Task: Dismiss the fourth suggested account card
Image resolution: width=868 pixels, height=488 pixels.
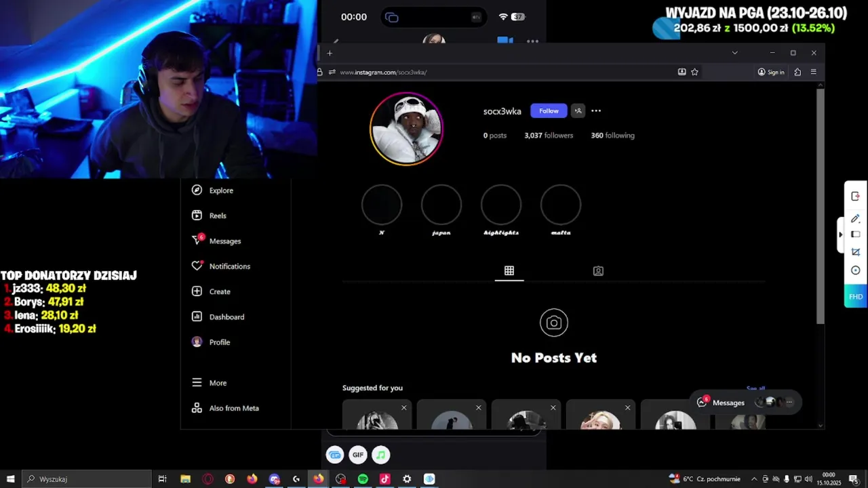Action: (628, 407)
